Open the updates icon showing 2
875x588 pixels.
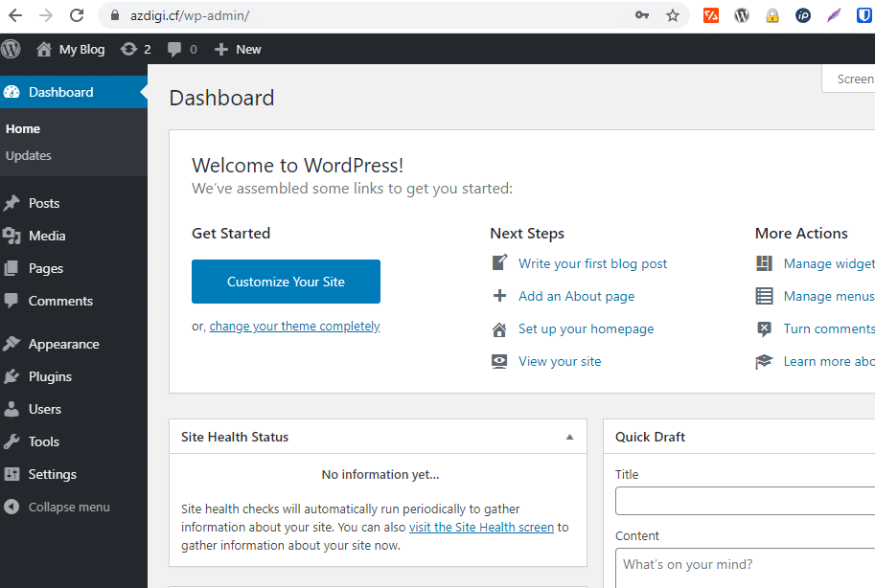pyautogui.click(x=135, y=49)
